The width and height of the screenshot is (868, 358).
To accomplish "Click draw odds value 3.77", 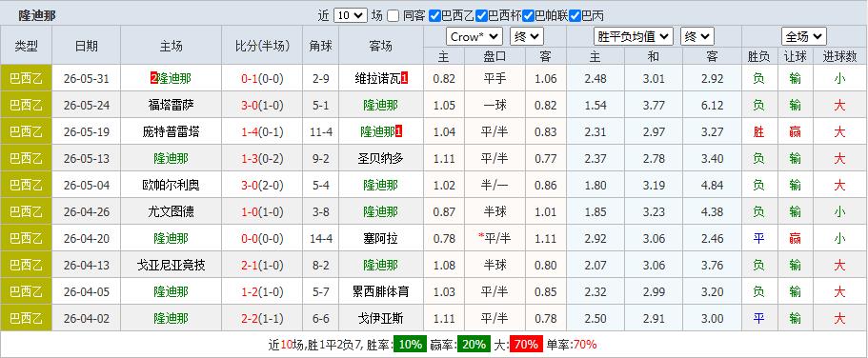I will coord(654,105).
